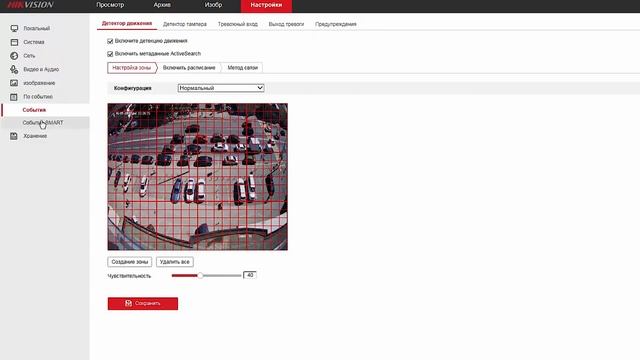The image size is (640, 360).
Task: Open the Конфигурация dropdown
Action: (221, 88)
